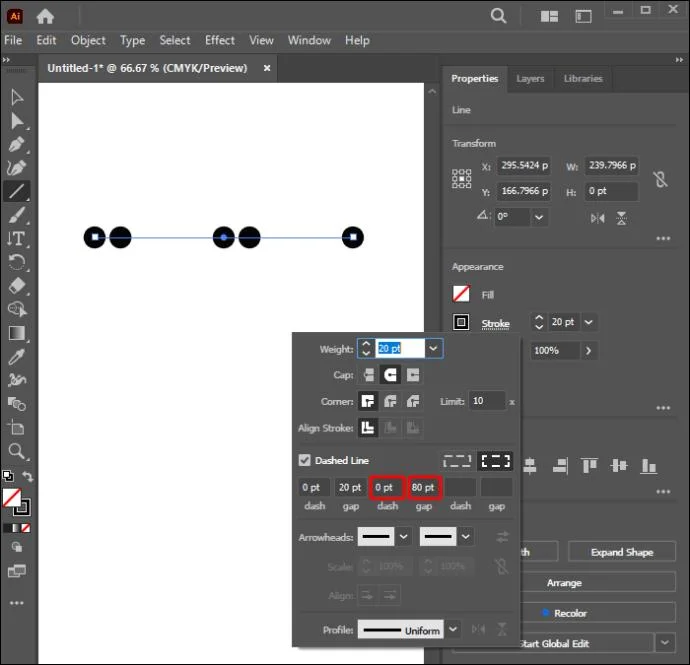Screen dimensions: 690x665
Task: Click the Round Cap stroke icon
Action: tap(390, 375)
